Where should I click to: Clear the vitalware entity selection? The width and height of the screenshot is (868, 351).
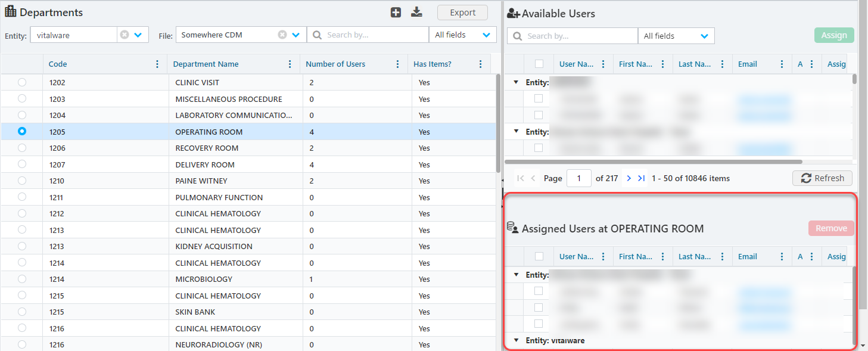coord(124,35)
